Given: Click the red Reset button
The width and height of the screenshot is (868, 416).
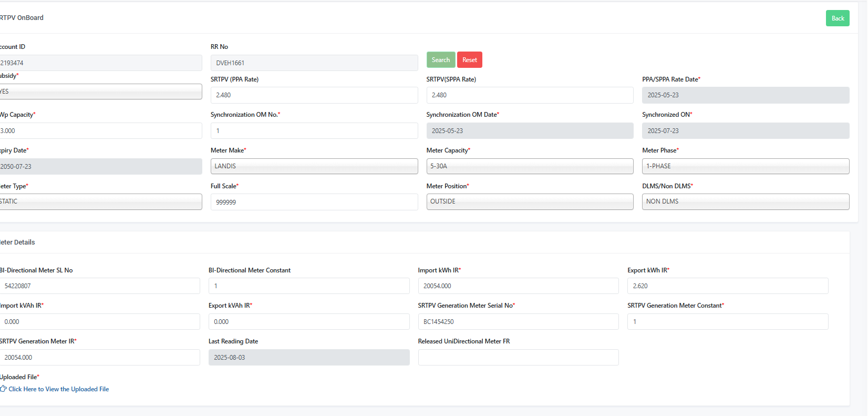Looking at the screenshot, I should point(469,60).
